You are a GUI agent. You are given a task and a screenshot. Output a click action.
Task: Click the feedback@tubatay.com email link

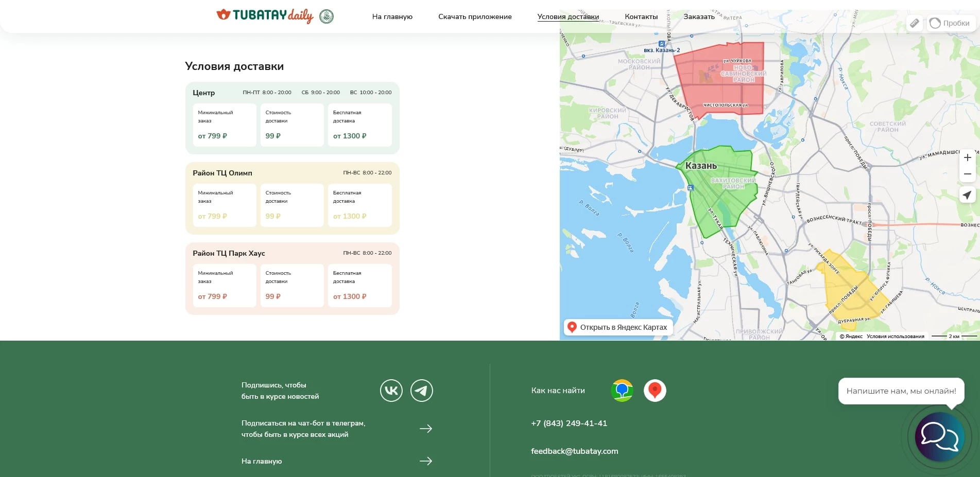point(574,451)
